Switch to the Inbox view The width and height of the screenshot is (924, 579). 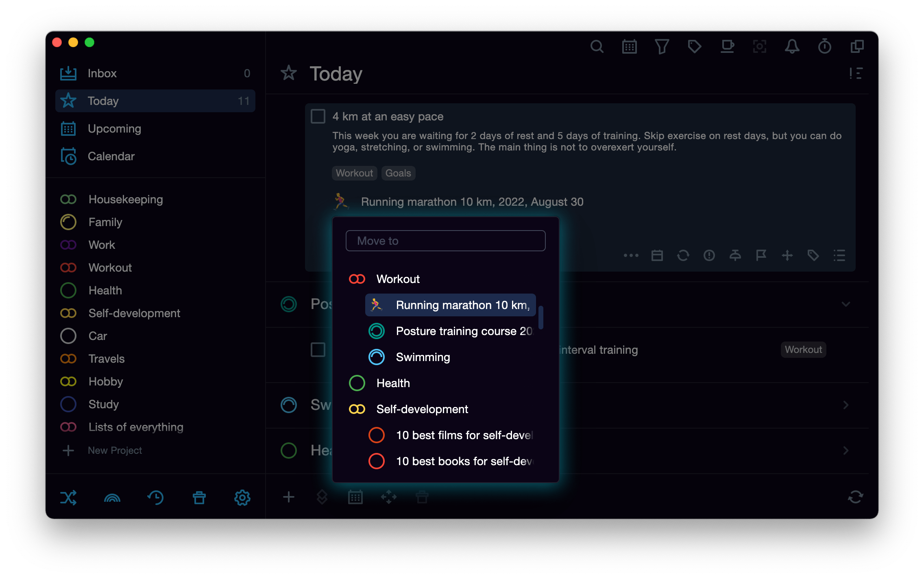coord(102,73)
